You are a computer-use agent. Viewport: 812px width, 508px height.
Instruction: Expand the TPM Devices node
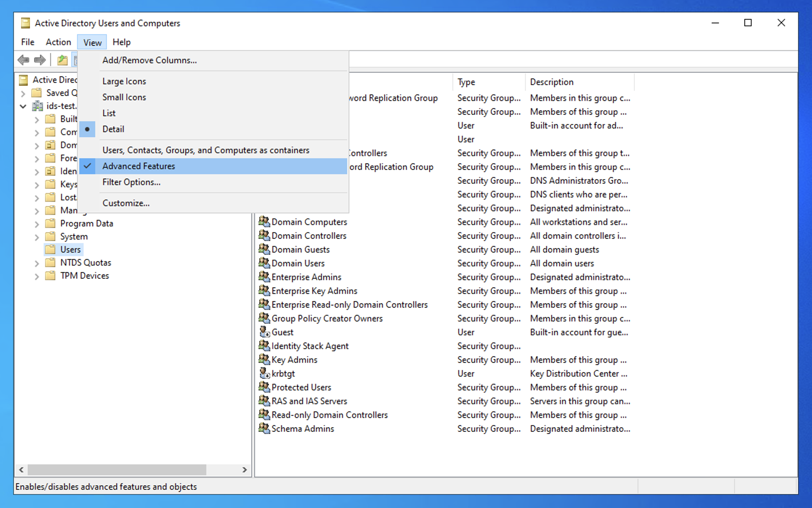pos(37,276)
